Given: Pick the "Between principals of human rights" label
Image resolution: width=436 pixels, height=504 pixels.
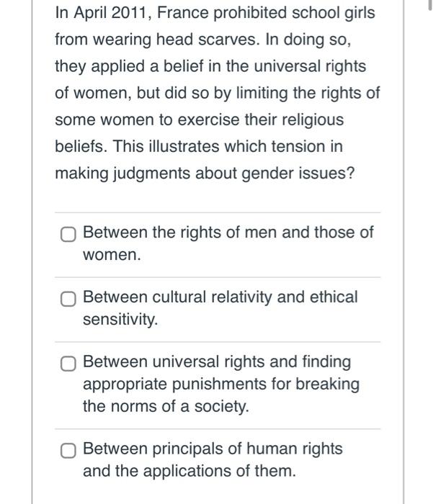Looking at the screenshot, I should (213, 449).
